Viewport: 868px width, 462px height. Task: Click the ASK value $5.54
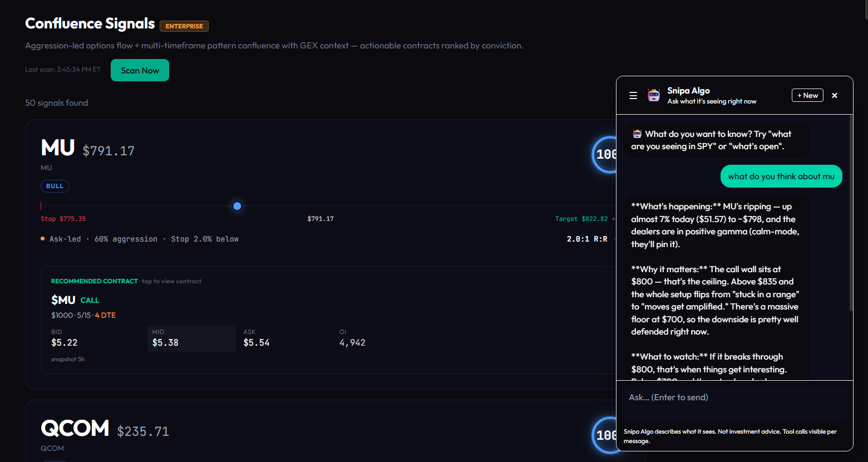point(257,343)
